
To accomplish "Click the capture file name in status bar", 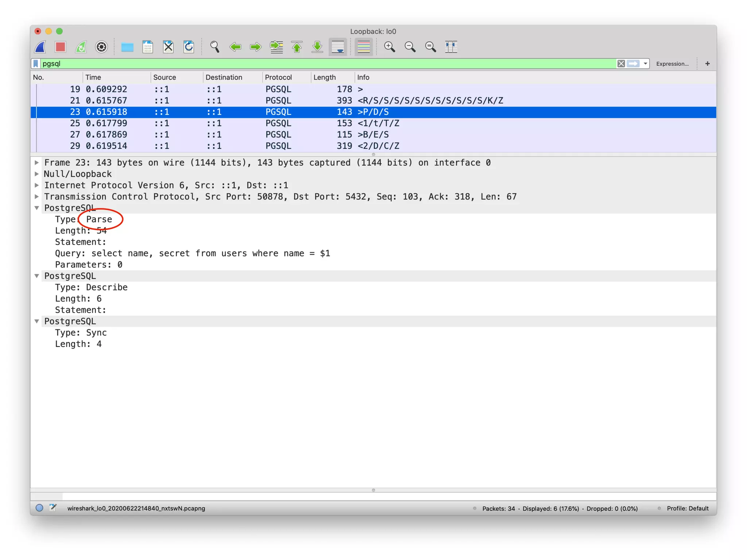I will point(136,508).
